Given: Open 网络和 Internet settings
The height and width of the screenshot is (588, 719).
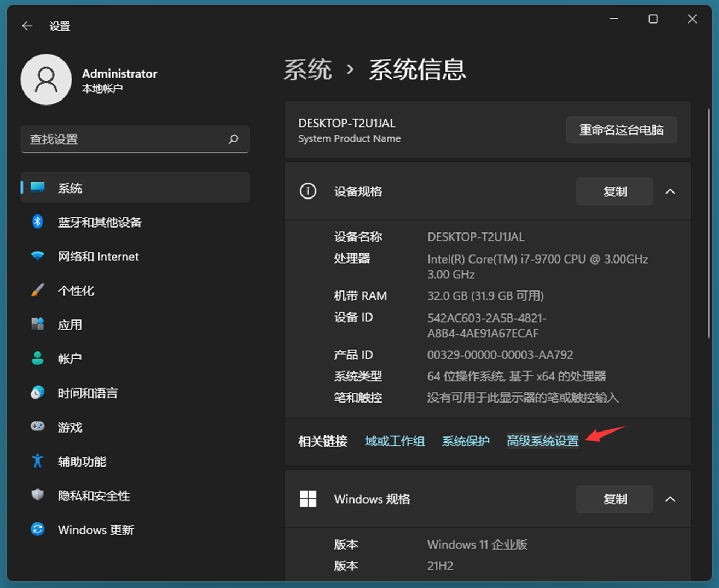Looking at the screenshot, I should click(135, 256).
